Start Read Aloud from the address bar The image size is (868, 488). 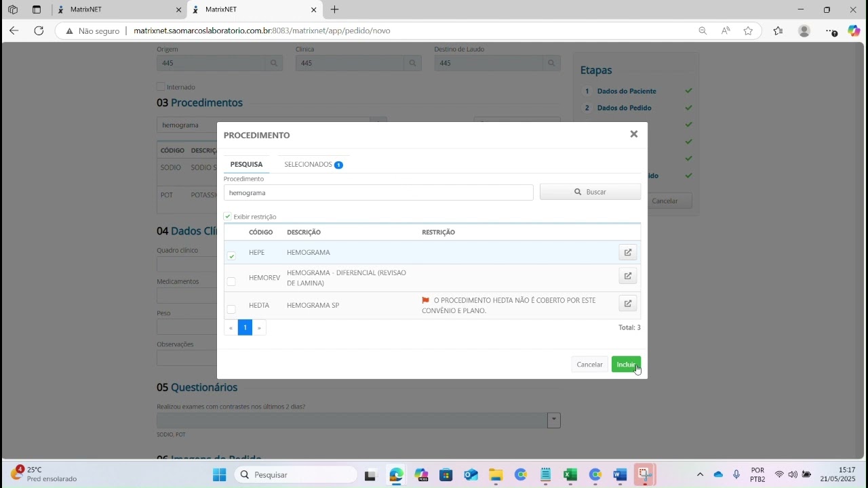click(x=726, y=30)
